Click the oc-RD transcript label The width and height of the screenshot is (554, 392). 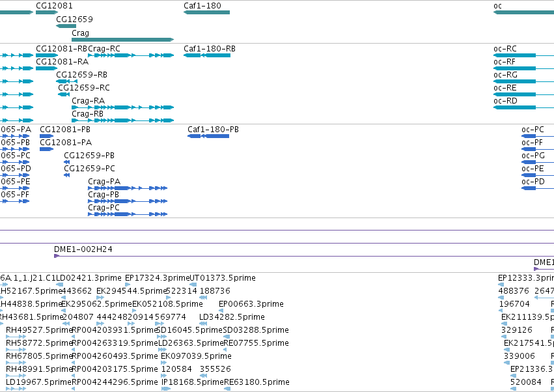point(505,101)
